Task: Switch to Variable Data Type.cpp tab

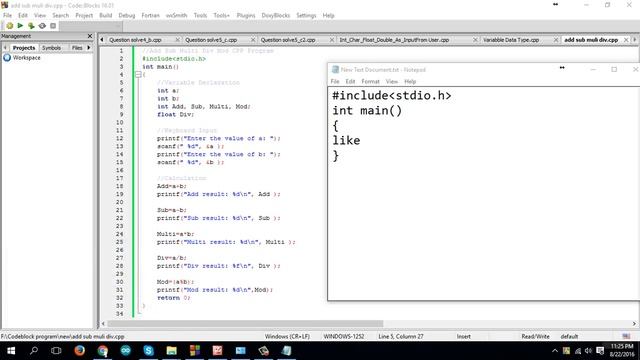Action: pyautogui.click(x=511, y=40)
